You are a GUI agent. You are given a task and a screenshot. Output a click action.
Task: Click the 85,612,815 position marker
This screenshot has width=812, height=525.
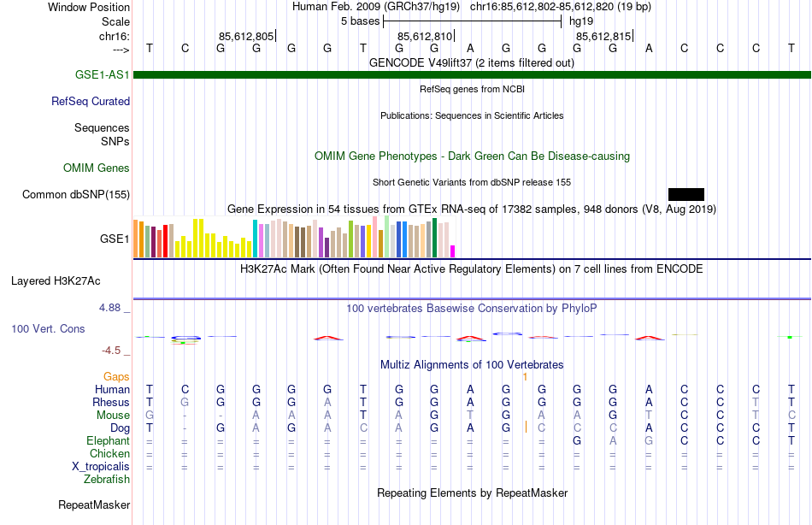(603, 36)
